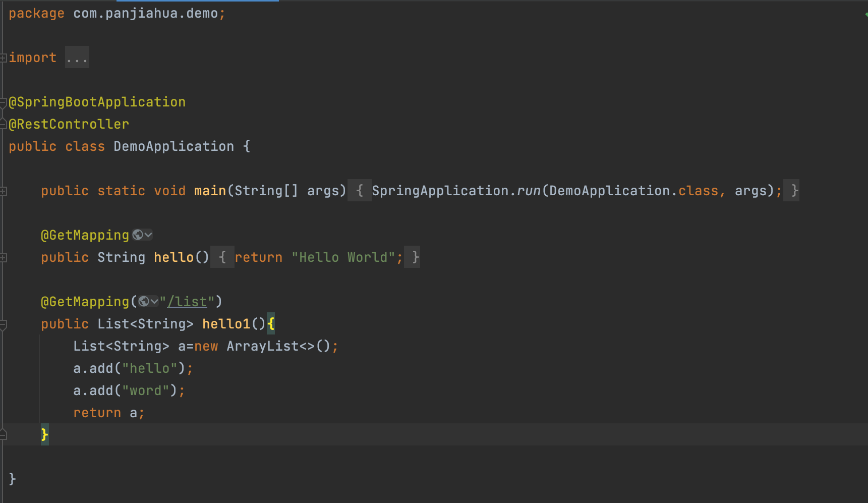This screenshot has height=503, width=868.
Task: Click the plus icon to unfold the hello method
Action: coord(3,257)
